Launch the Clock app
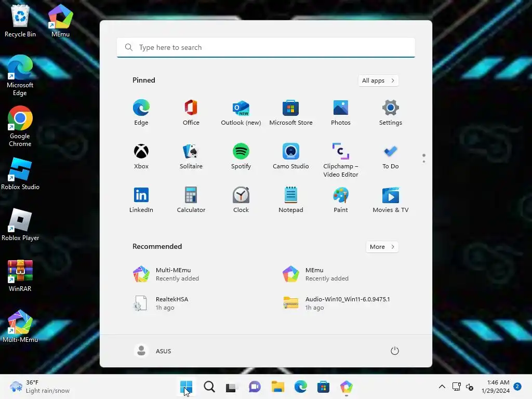The height and width of the screenshot is (399, 532). [241, 200]
